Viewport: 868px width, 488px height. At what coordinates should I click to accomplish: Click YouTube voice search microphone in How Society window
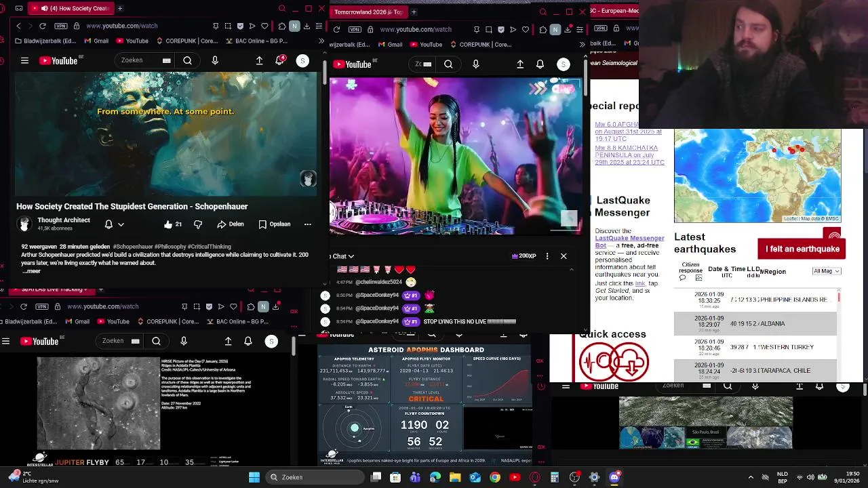click(215, 60)
